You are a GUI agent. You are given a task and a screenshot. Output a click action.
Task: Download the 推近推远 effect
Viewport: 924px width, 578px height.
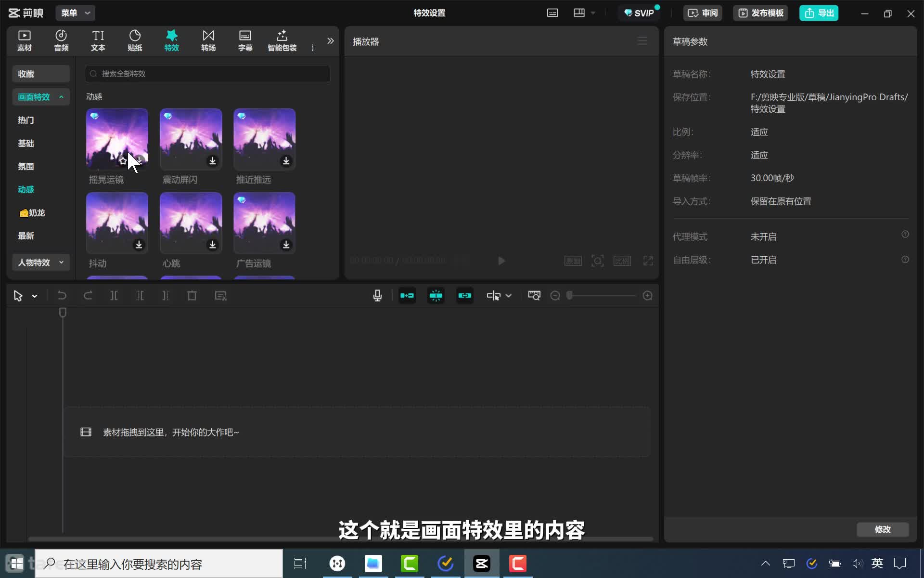(x=286, y=161)
